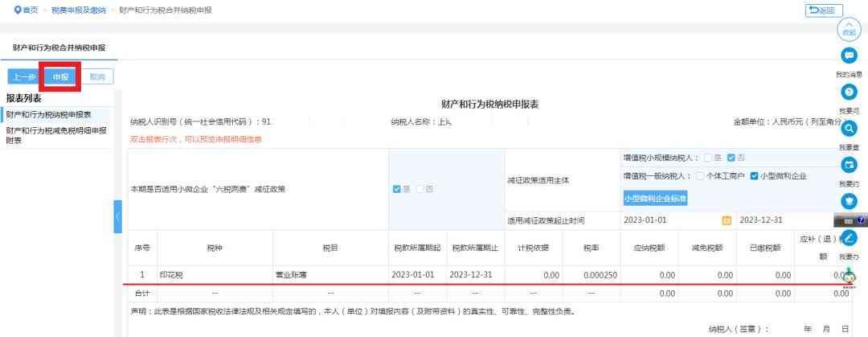Click the 我要问 question icon
Image resolution: width=868 pixels, height=337 pixels.
tap(849, 92)
